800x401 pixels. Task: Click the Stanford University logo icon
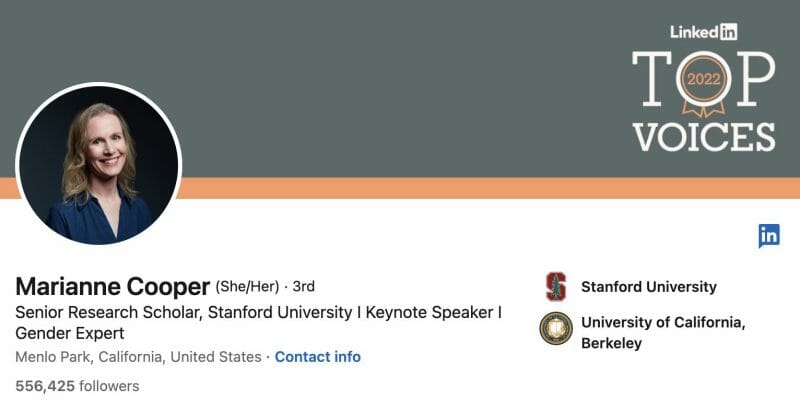556,287
